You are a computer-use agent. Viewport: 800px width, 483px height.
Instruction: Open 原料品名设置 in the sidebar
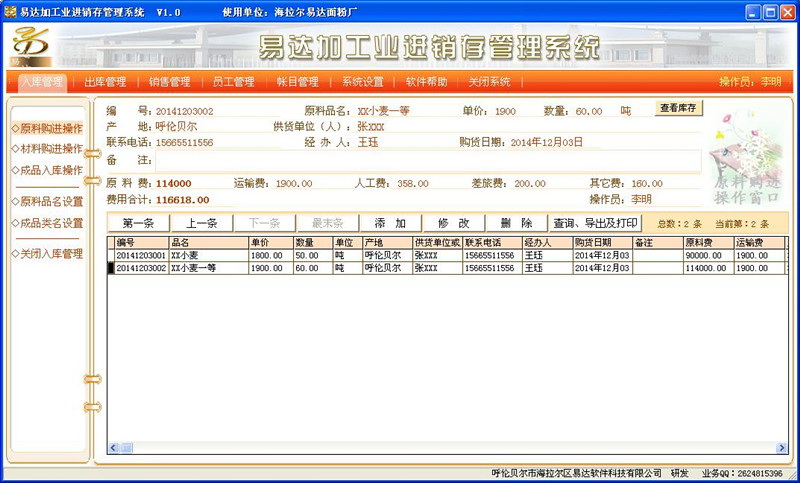(x=47, y=201)
